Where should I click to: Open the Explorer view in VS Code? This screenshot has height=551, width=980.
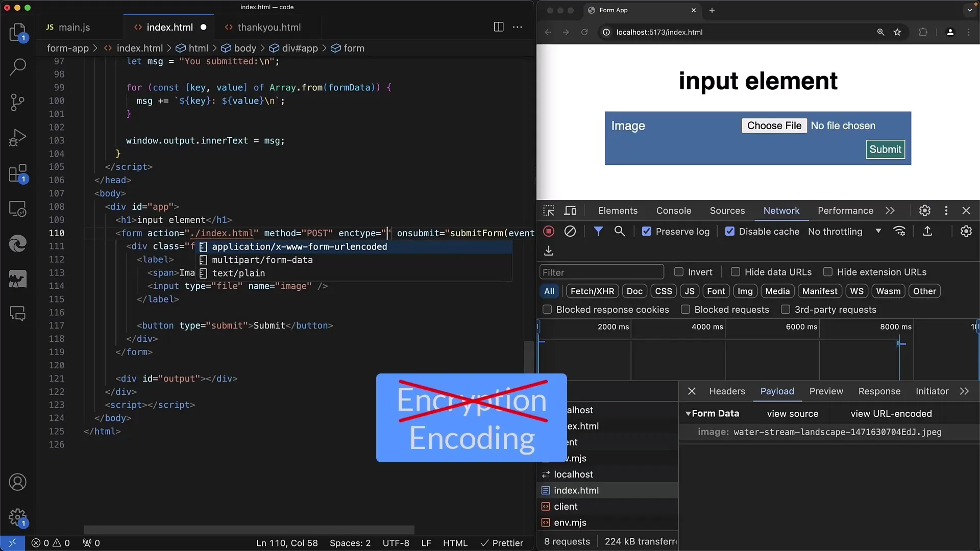pos(18,32)
